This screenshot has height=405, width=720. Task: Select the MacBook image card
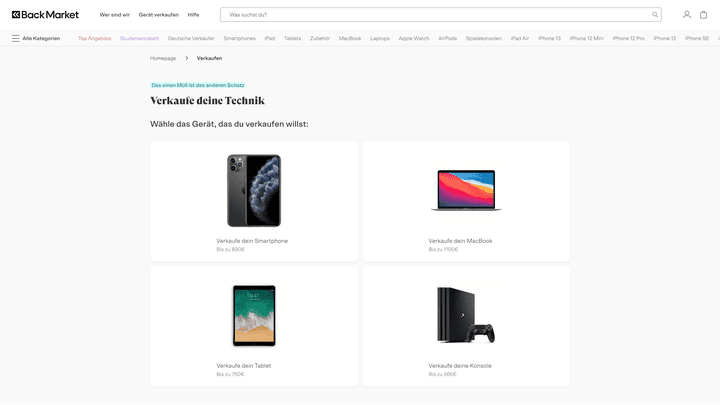(x=462, y=190)
